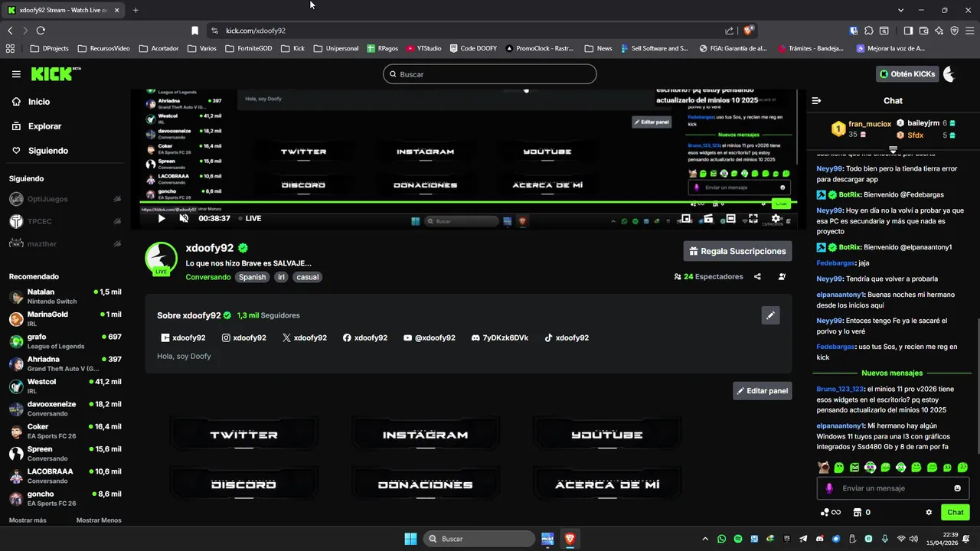The width and height of the screenshot is (980, 551).
Task: Open the browser main hamburger menu
Action: (x=970, y=31)
